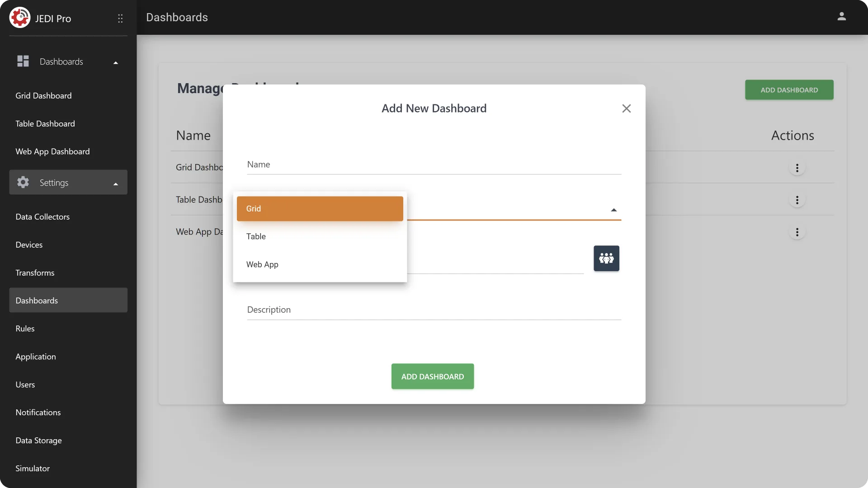Click the JEDI Pro gear logo
Viewport: 868px width, 488px height.
20,18
